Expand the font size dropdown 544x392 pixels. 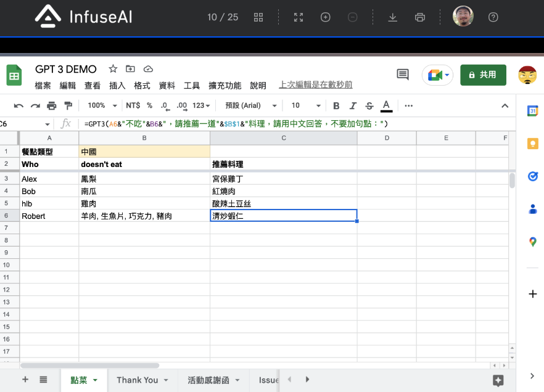coord(306,105)
